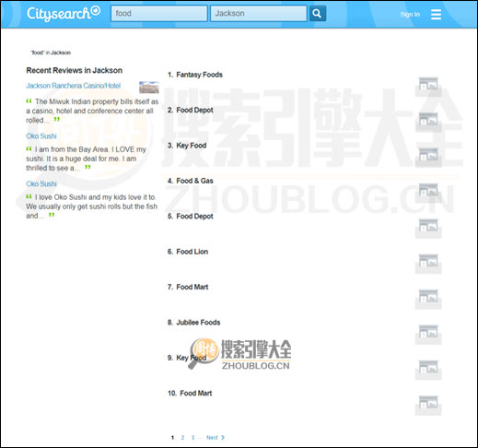478x448 pixels.
Task: Click storefront icon beside 9. Key Food
Action: (x=428, y=370)
